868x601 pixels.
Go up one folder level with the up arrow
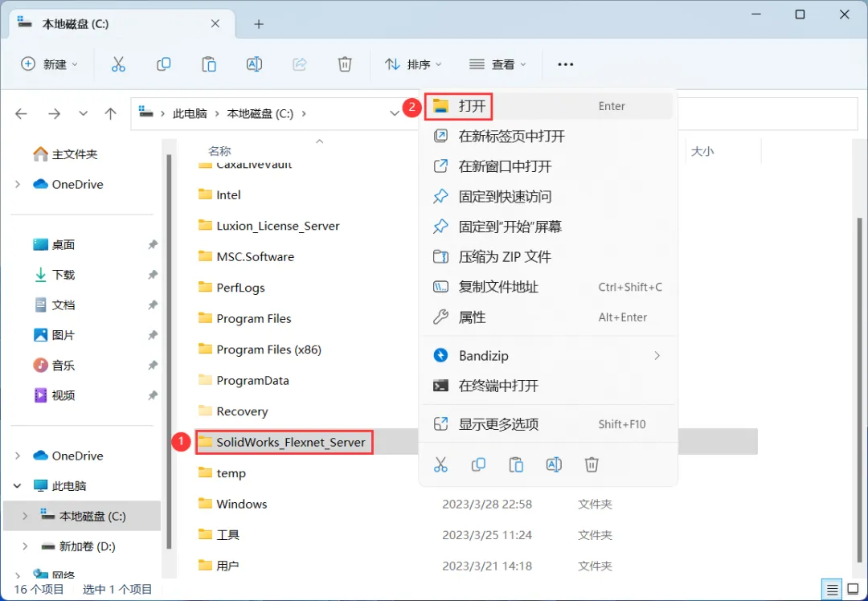coord(111,113)
